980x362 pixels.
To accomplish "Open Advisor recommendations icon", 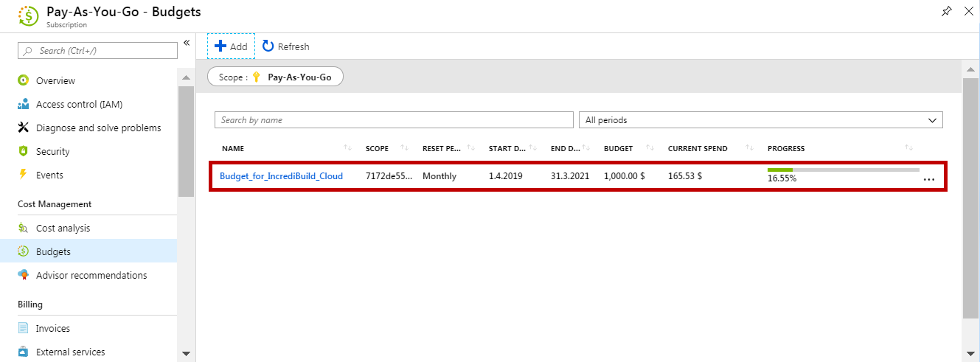I will click(23, 275).
